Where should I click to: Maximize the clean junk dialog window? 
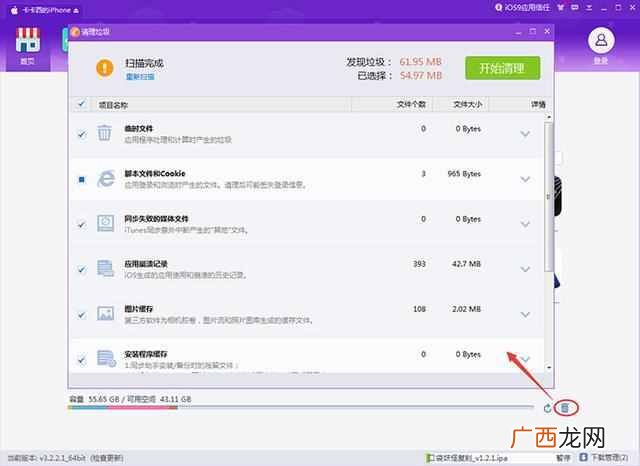[x=533, y=31]
